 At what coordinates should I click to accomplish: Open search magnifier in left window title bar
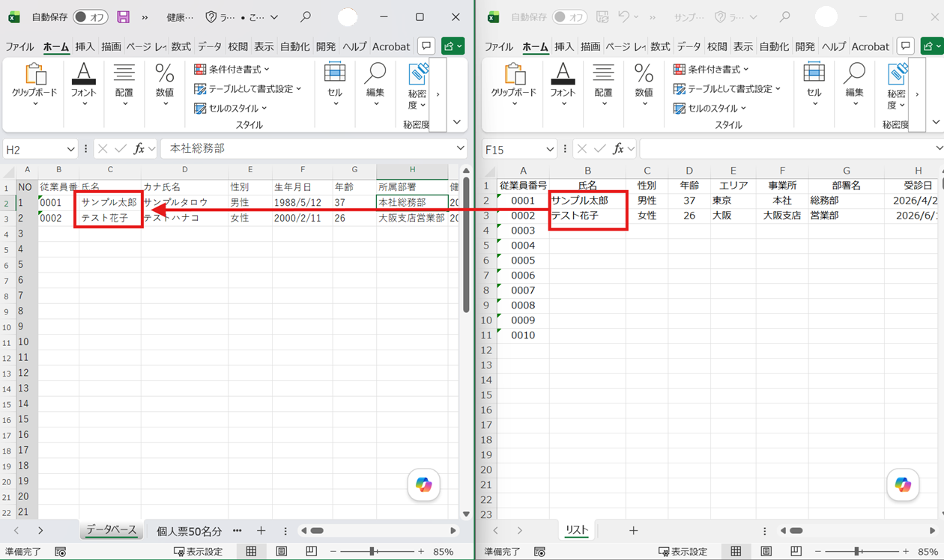(305, 16)
